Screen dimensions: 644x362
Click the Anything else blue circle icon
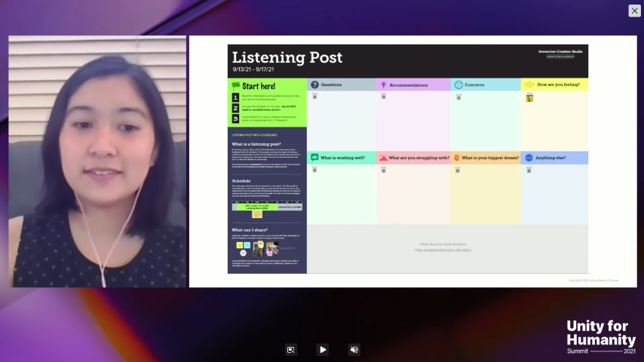pos(529,158)
